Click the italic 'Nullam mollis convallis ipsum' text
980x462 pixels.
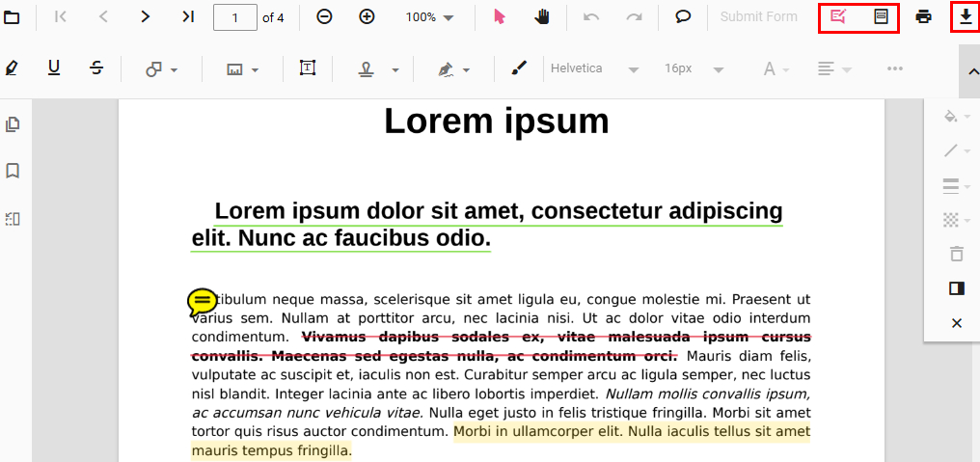click(501, 403)
